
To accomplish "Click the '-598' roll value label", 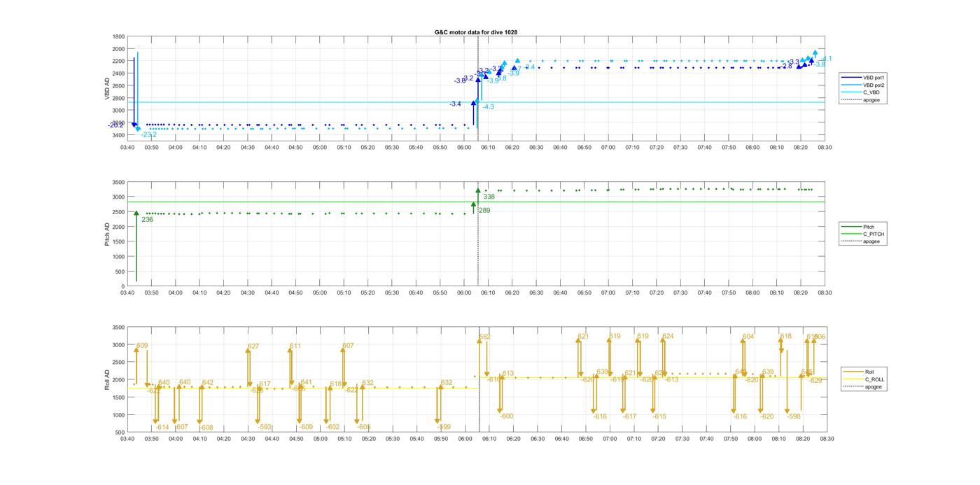I will pyautogui.click(x=794, y=416).
